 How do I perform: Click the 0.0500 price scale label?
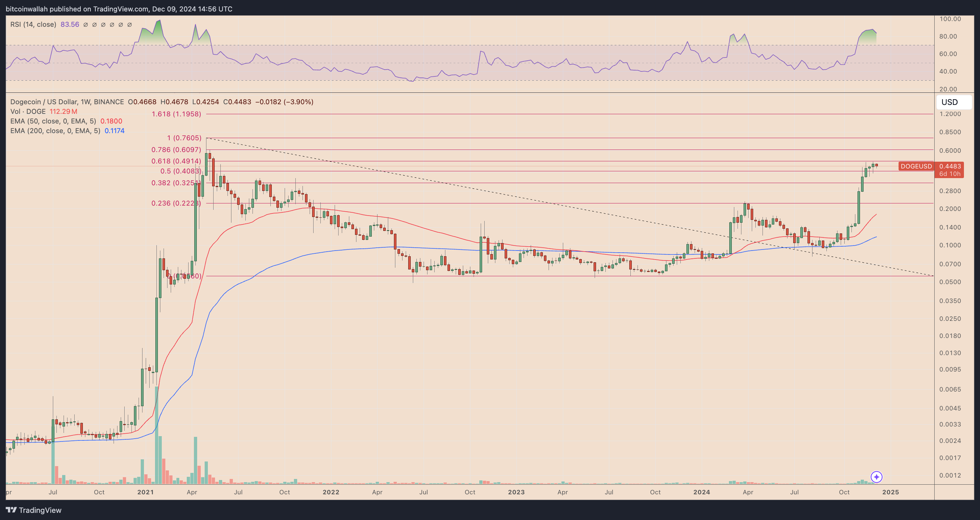click(x=950, y=282)
